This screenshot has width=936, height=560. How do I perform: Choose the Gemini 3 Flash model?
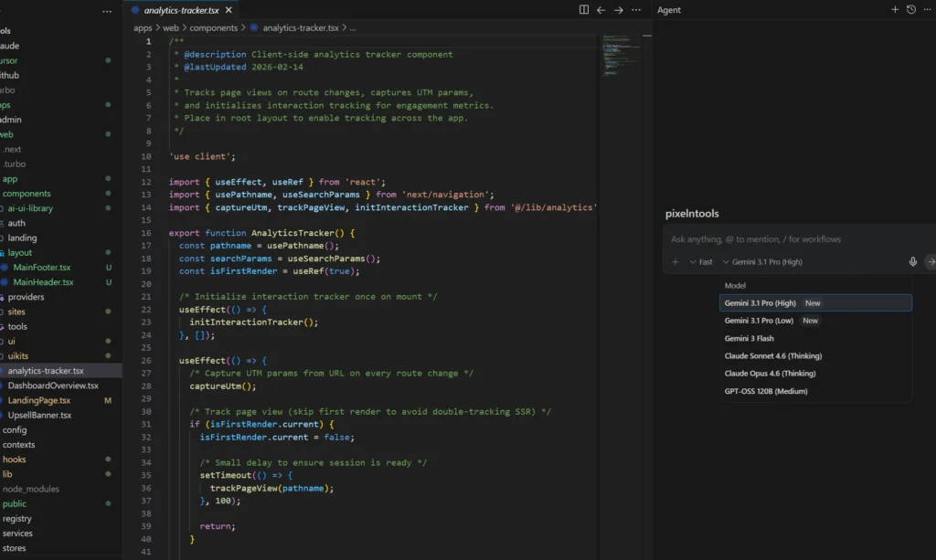(x=815, y=338)
